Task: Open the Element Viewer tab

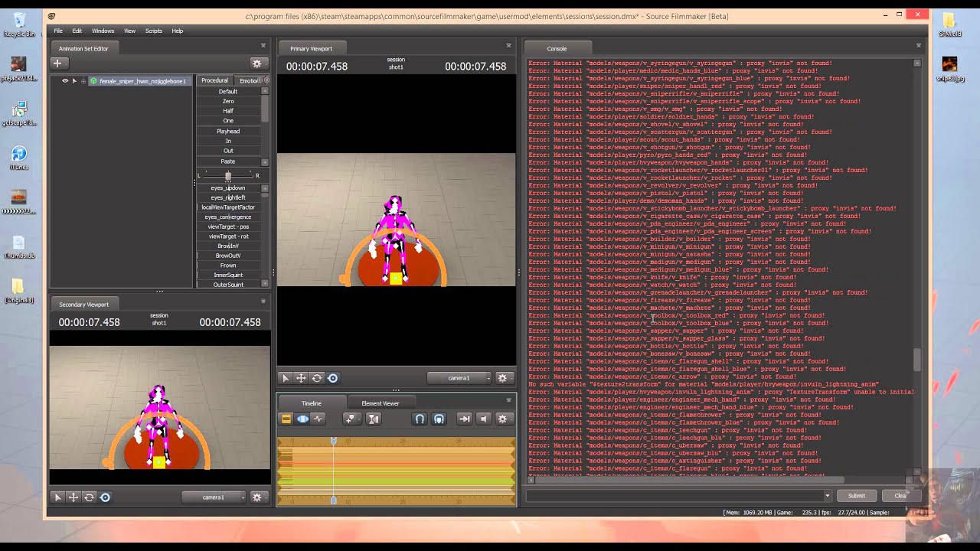Action: 381,403
